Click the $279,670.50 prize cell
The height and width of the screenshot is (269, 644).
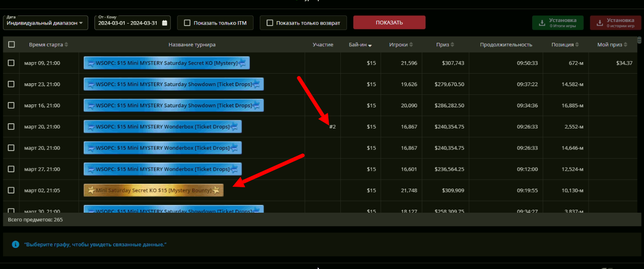click(x=450, y=84)
